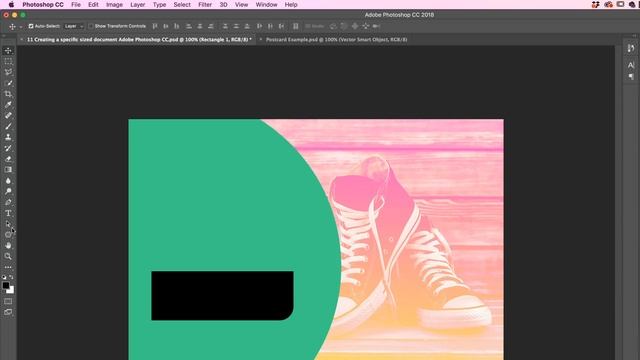Open the Help menu

click(291, 5)
